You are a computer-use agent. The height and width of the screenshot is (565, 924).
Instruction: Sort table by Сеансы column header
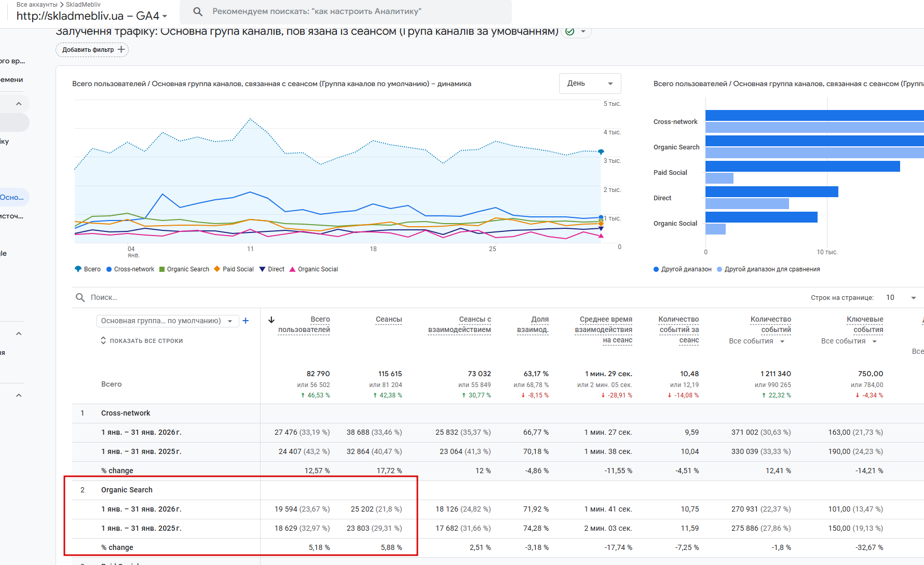(389, 319)
